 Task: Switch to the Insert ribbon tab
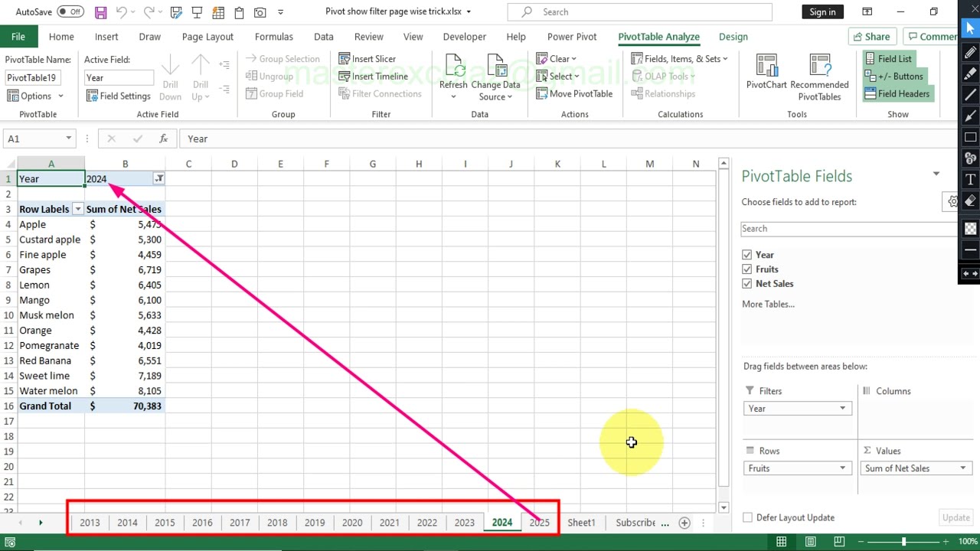point(106,37)
